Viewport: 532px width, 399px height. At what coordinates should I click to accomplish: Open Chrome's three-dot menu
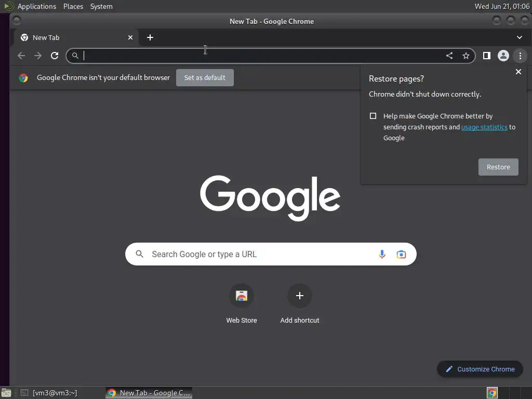click(520, 56)
